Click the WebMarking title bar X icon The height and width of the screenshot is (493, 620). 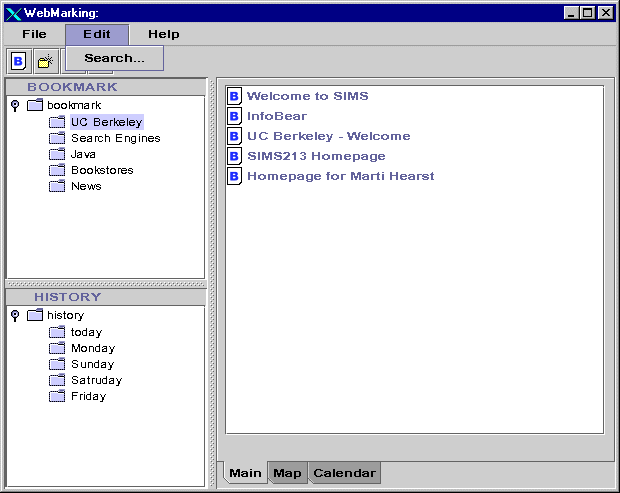coord(13,14)
